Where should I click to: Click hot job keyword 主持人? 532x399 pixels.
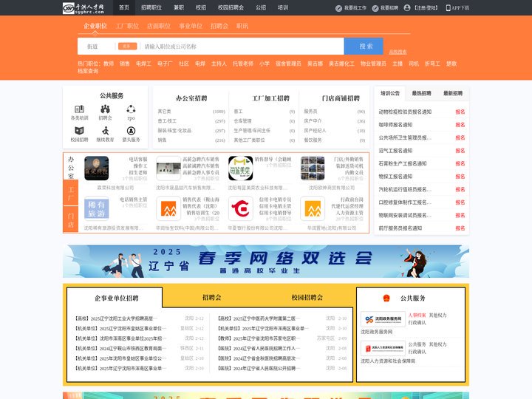tap(219, 64)
